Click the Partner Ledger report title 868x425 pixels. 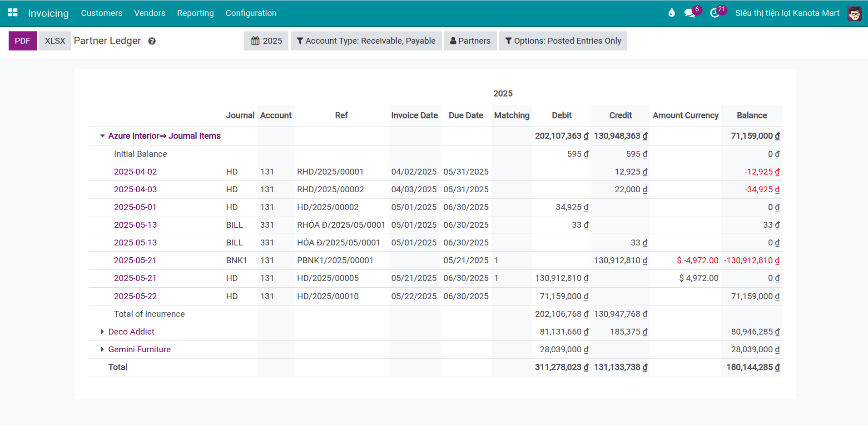click(107, 41)
